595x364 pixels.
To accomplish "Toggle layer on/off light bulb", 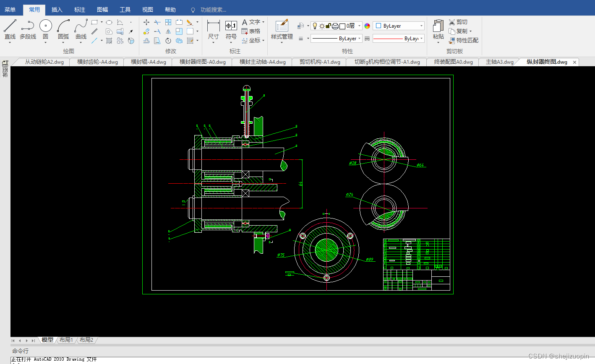I will [x=315, y=26].
